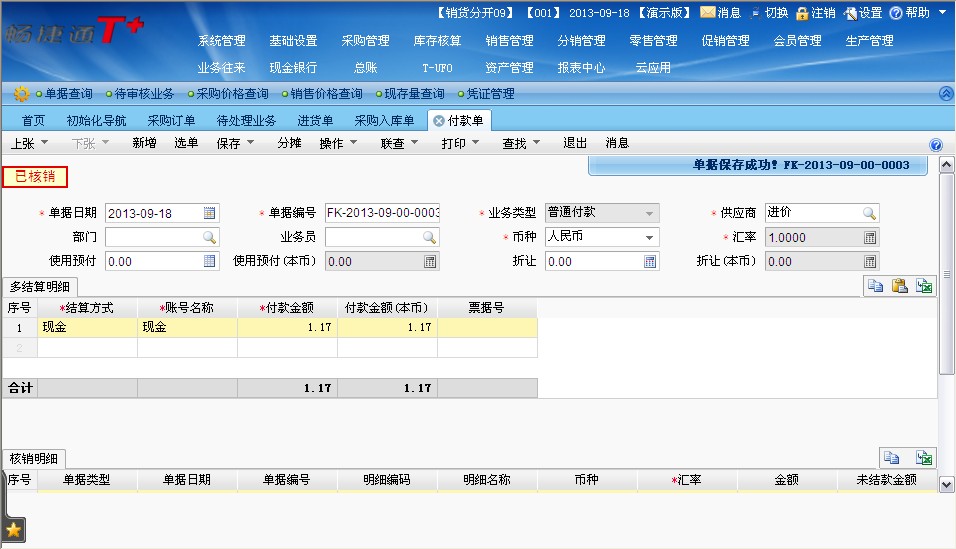Open calculator for 使用预付(本币)
Screen dimensions: 956x549
point(430,262)
